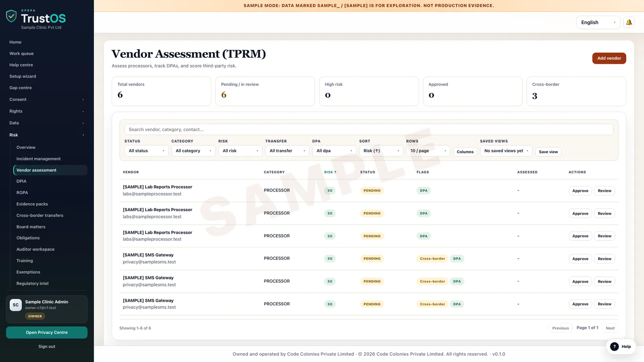The image size is (644, 362).
Task: Click the Sign out link
Action: [x=47, y=347]
